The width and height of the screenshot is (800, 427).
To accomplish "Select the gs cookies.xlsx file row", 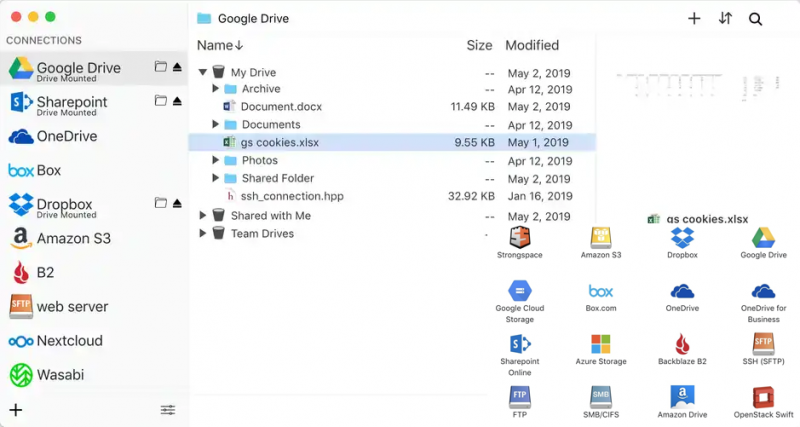I will (392, 142).
